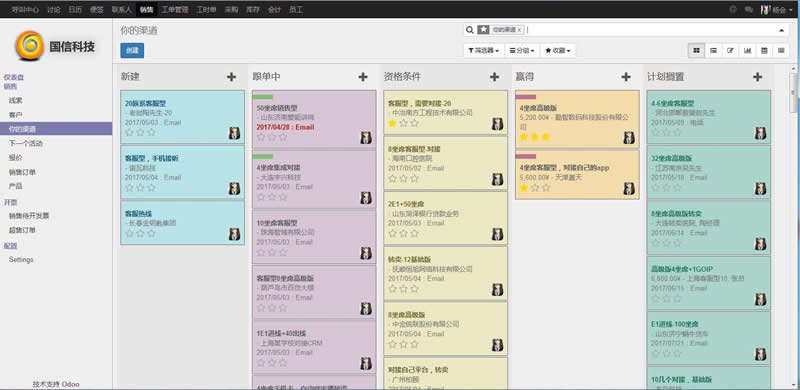800x390 pixels.
Task: Set second star on 客服型，手机接听 card
Action: (140, 188)
